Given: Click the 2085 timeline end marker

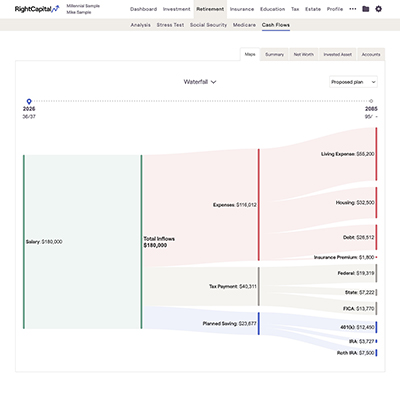Looking at the screenshot, I should coord(371,101).
